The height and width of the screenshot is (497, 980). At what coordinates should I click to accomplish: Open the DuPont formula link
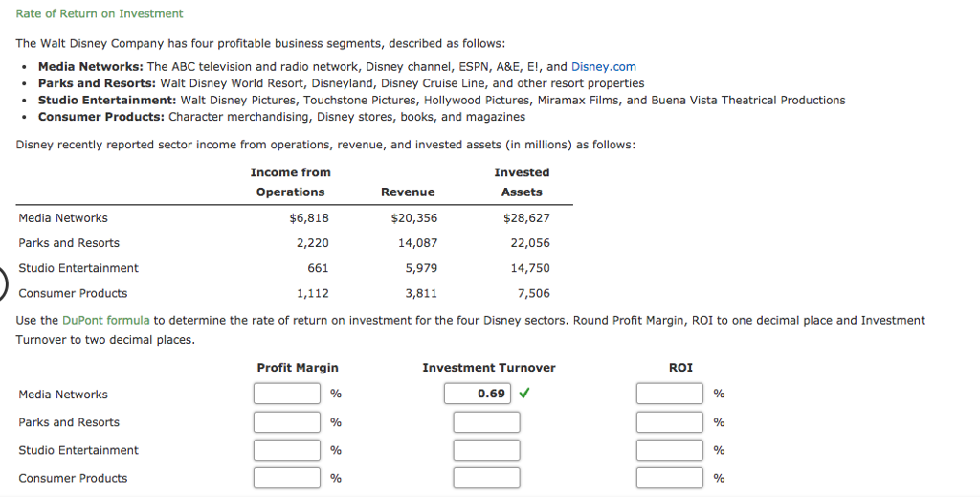[x=105, y=320]
